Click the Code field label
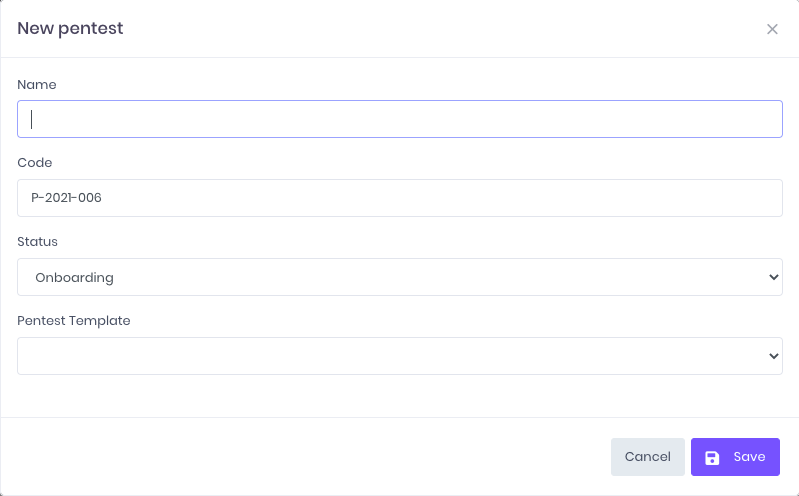This screenshot has width=799, height=496. click(35, 163)
